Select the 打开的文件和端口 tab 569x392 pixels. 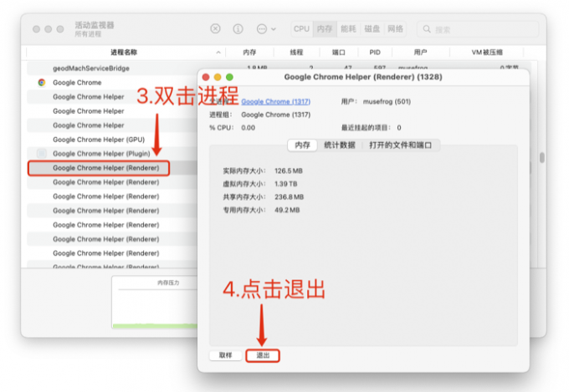[x=401, y=145]
